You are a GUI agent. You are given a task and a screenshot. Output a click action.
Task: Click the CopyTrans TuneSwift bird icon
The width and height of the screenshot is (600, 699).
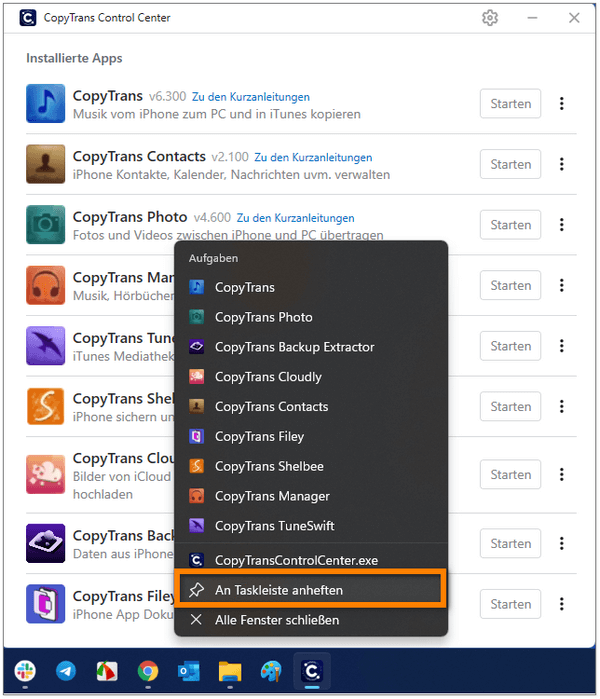tap(45, 346)
